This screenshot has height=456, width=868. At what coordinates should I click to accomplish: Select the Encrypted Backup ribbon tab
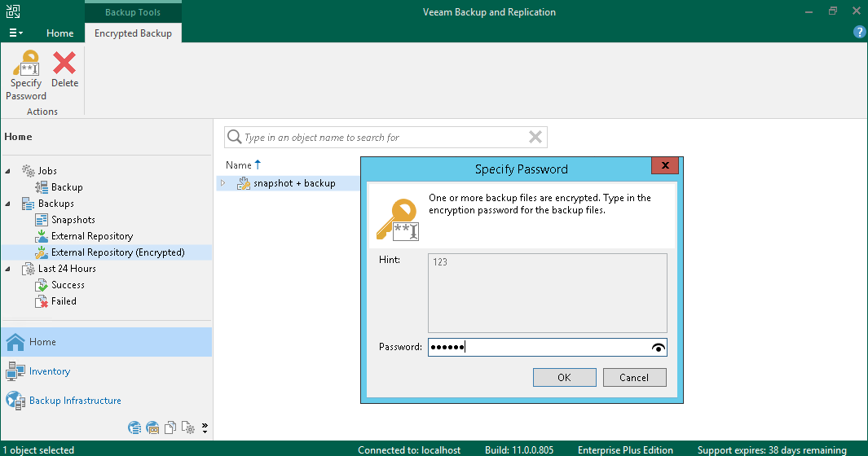pyautogui.click(x=133, y=33)
